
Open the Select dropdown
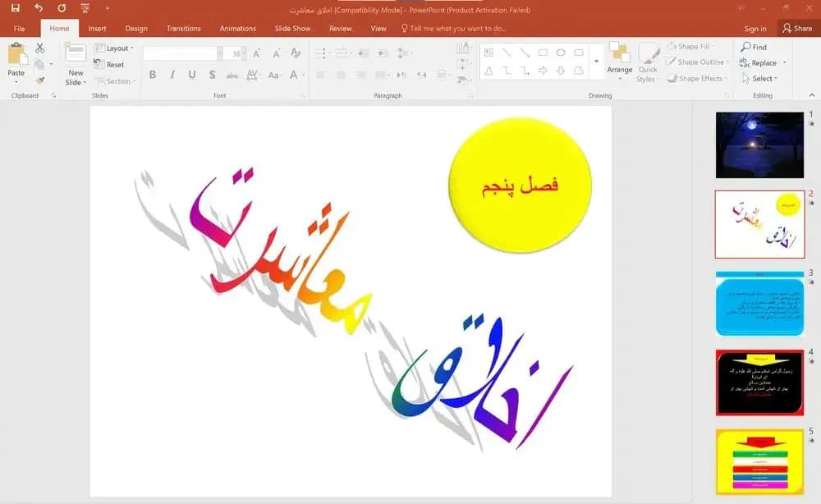(759, 79)
